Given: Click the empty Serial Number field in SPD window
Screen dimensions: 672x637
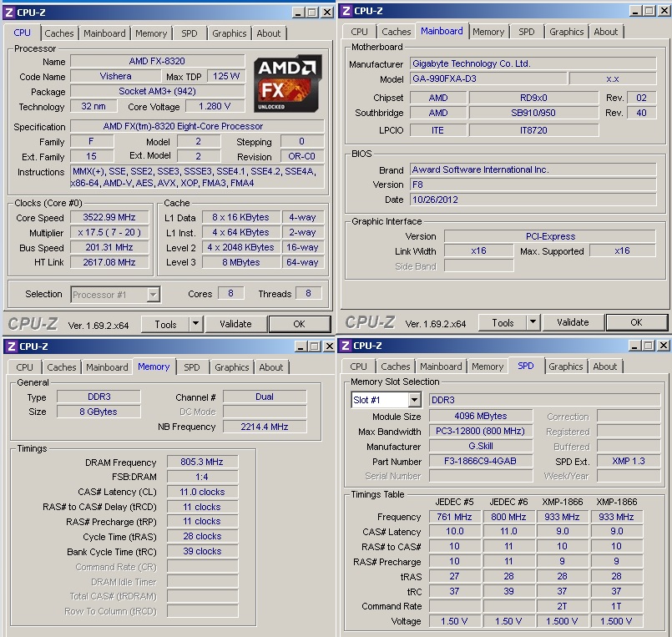Looking at the screenshot, I should (x=481, y=476).
